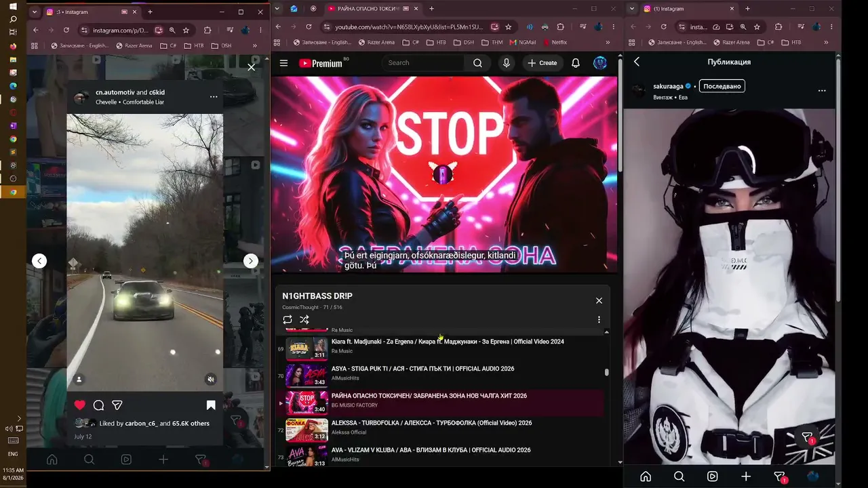The width and height of the screenshot is (868, 488).
Task: View the 65.6K others who liked
Action: [191, 424]
